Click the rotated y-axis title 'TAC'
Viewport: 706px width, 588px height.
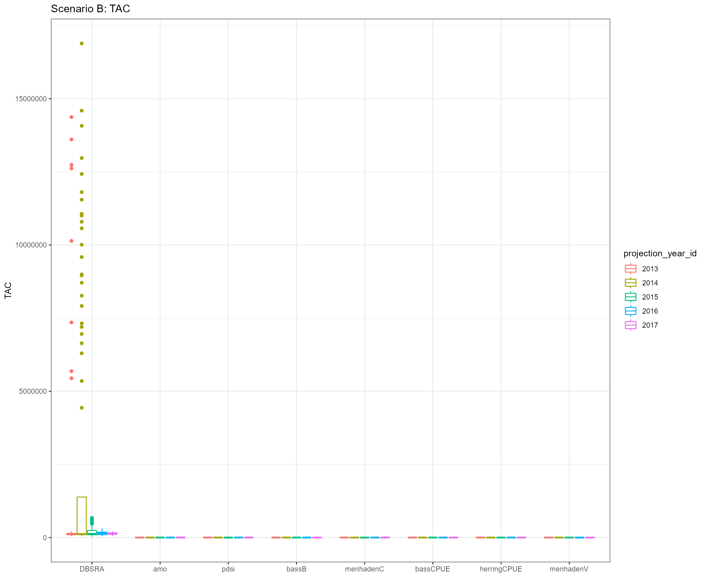(8, 291)
